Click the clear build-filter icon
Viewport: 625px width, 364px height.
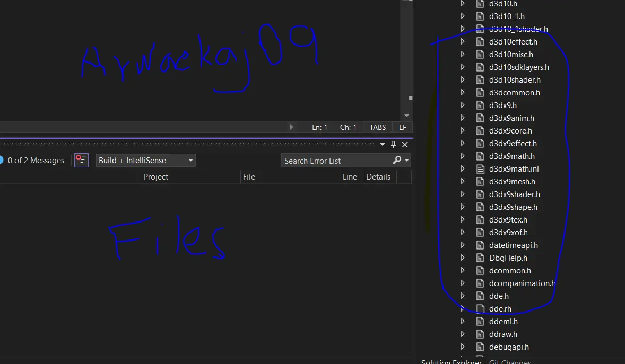pyautogui.click(x=81, y=161)
